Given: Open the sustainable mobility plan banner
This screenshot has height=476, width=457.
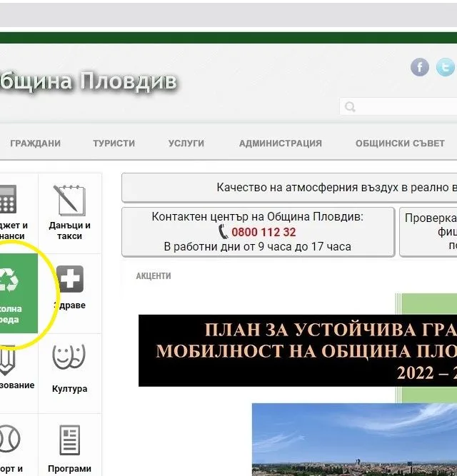Looking at the screenshot, I should click(298, 350).
